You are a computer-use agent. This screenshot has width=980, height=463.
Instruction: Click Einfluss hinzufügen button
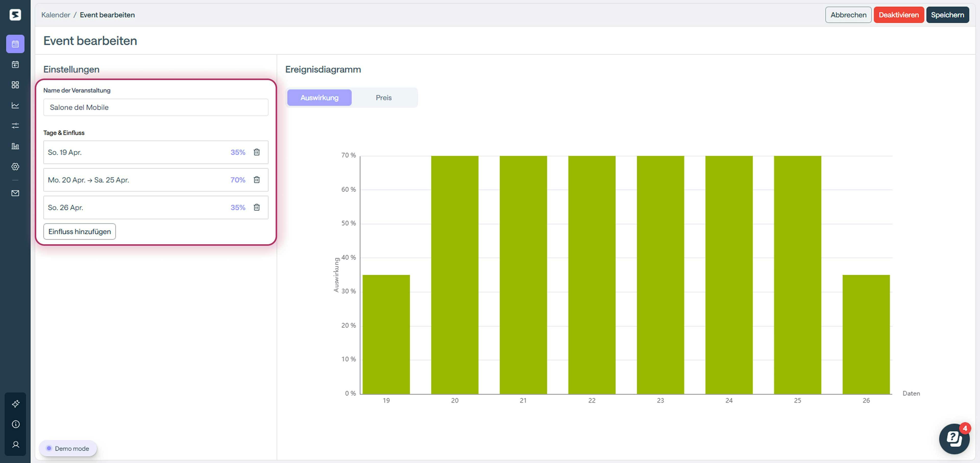point(80,231)
